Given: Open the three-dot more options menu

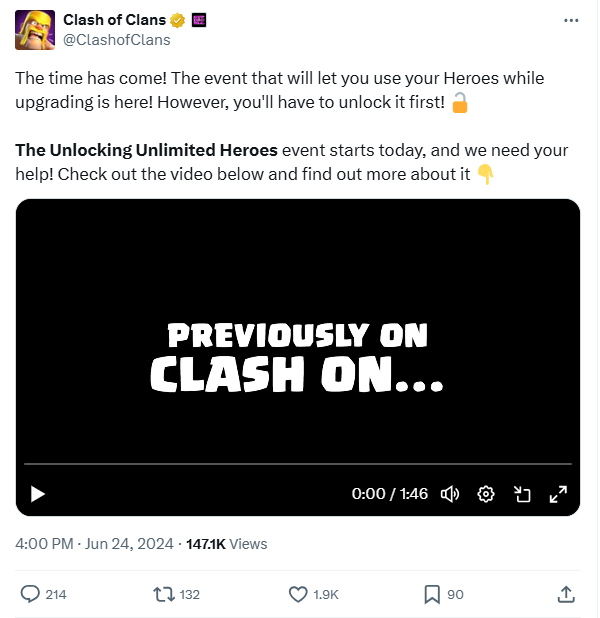Looking at the screenshot, I should point(570,20).
